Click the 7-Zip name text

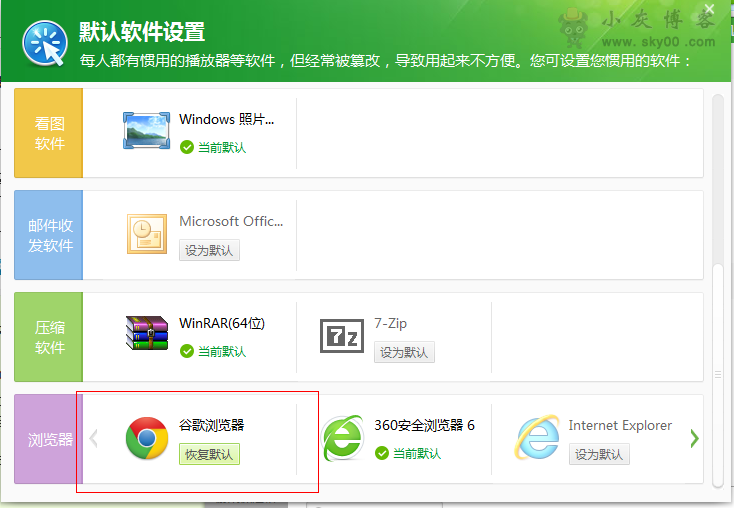tap(390, 324)
